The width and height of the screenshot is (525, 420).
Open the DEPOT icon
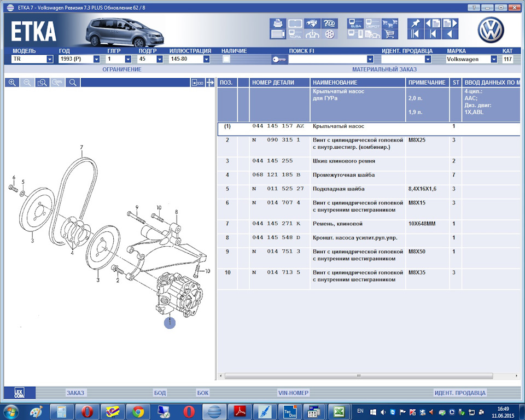[372, 24]
